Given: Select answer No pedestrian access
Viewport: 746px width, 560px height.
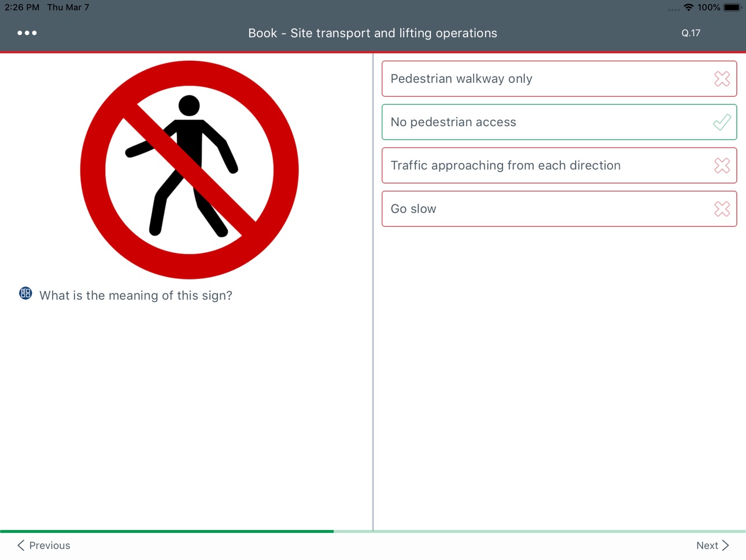Looking at the screenshot, I should (559, 122).
